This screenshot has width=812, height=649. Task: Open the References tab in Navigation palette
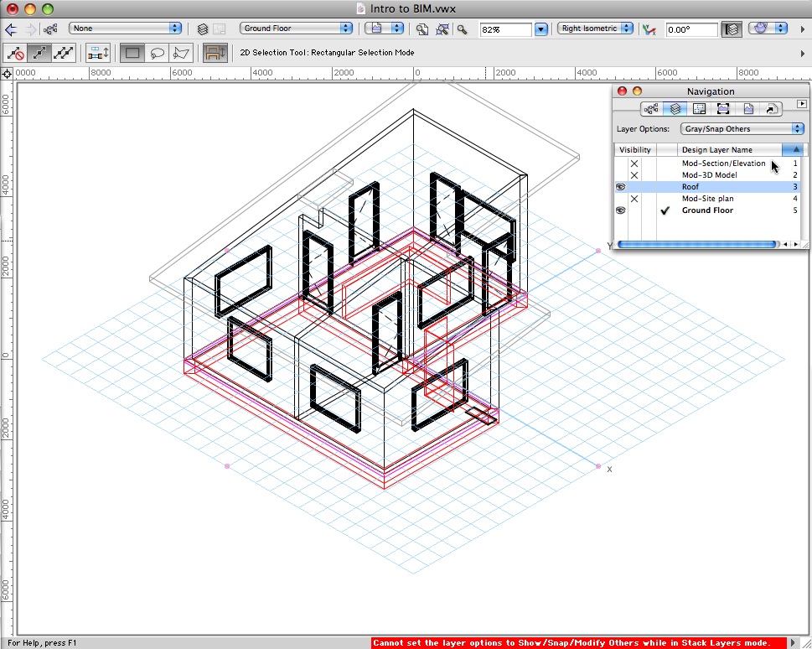pyautogui.click(x=772, y=108)
